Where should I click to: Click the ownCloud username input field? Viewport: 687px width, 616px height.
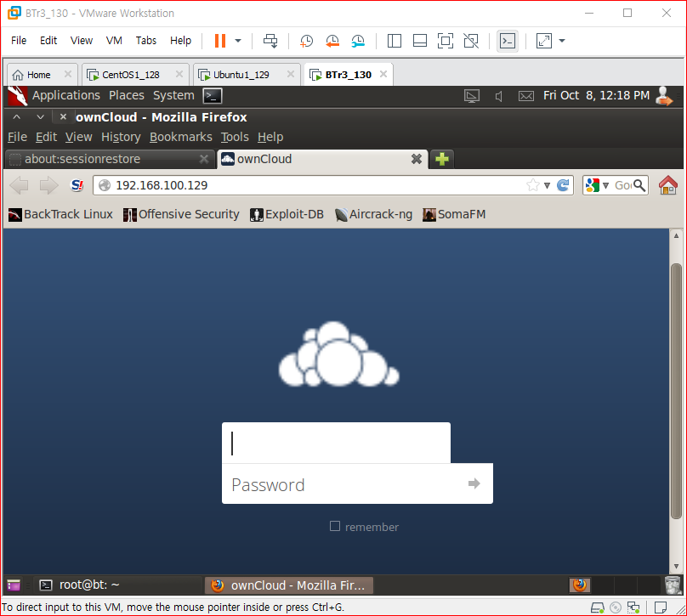tap(336, 443)
